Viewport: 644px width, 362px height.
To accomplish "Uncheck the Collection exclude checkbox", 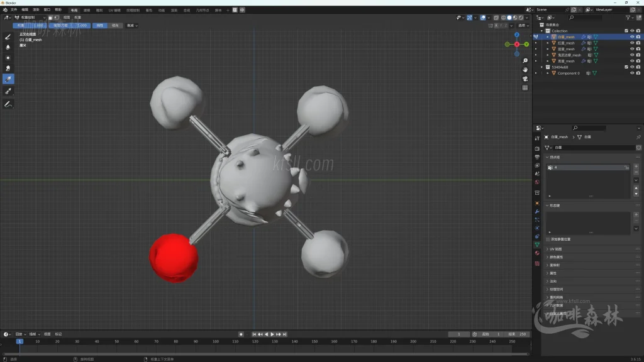I will (626, 31).
